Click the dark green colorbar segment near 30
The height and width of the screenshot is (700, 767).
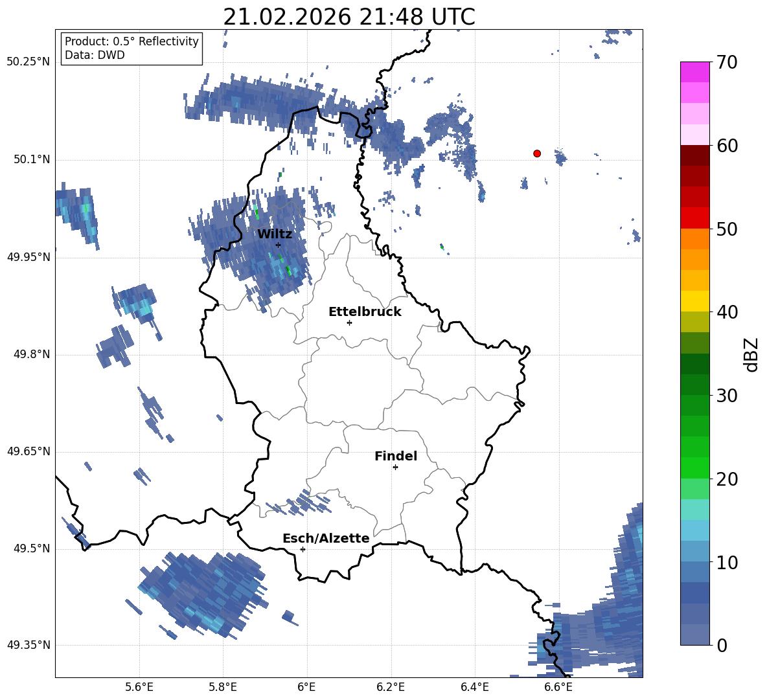point(694,385)
